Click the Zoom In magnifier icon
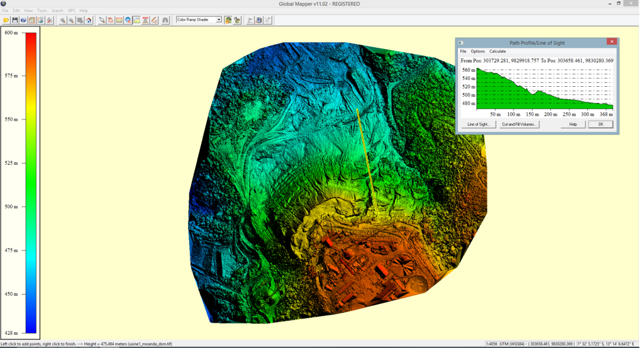The height and width of the screenshot is (348, 644). coord(63,20)
